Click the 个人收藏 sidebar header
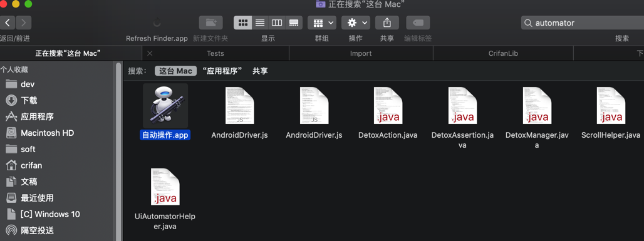Screen dimensions: 644x241 pos(14,69)
